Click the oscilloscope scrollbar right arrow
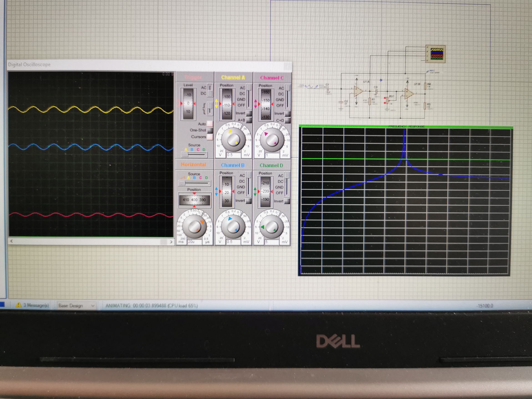Viewport: 532px width, 399px height. coord(171,242)
